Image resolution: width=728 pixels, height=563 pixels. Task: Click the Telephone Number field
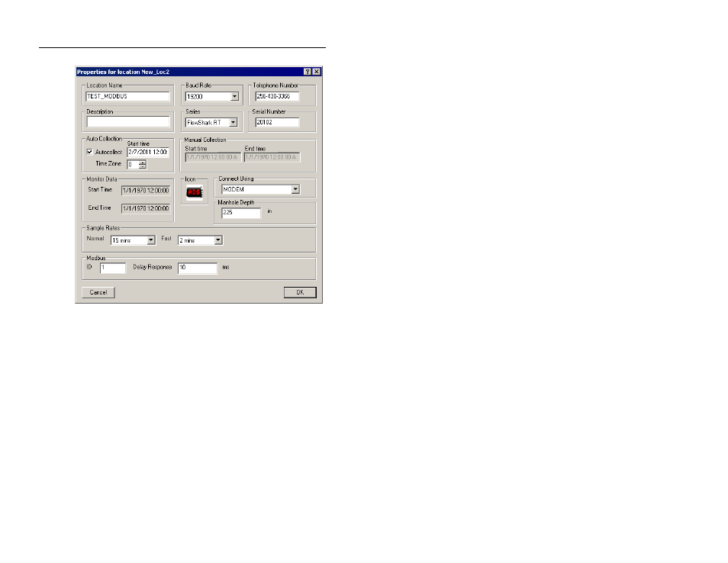(277, 96)
